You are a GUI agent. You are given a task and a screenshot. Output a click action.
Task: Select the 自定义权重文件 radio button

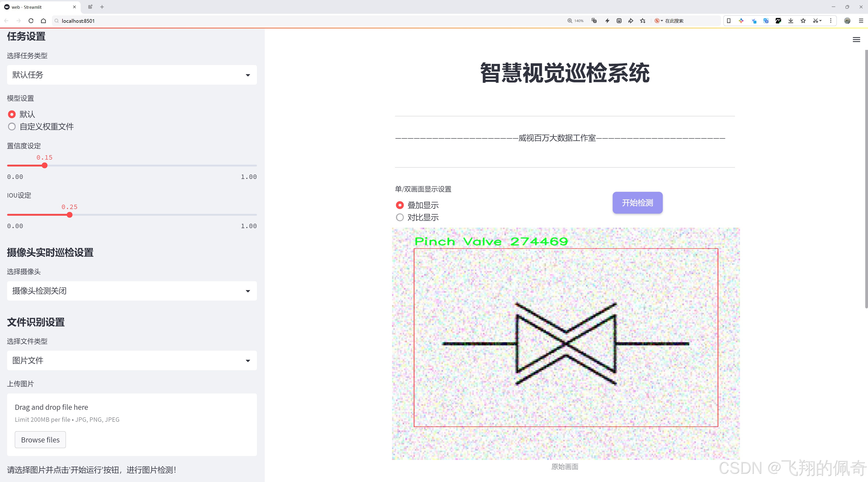[12, 127]
